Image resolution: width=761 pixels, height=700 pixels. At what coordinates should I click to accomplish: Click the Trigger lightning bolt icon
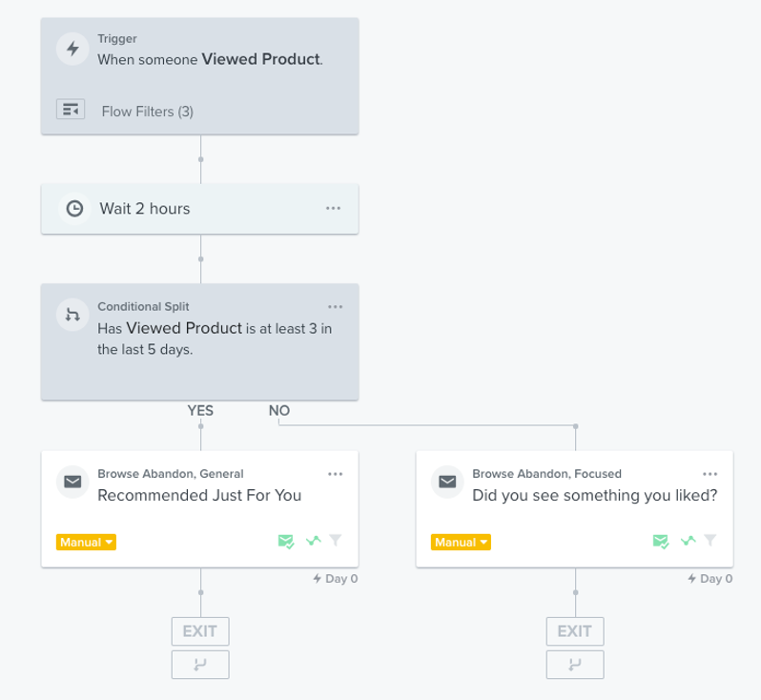[72, 49]
